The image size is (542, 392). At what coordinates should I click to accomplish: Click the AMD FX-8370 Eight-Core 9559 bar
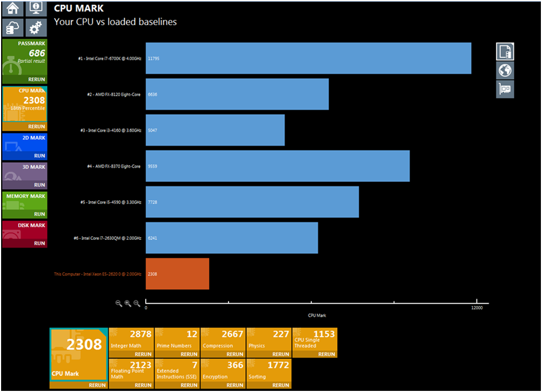coord(278,166)
